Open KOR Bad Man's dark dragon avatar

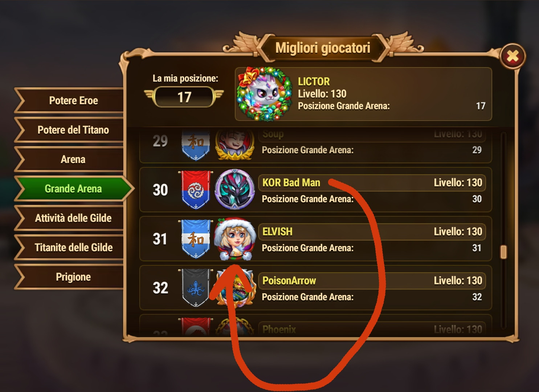tap(235, 189)
